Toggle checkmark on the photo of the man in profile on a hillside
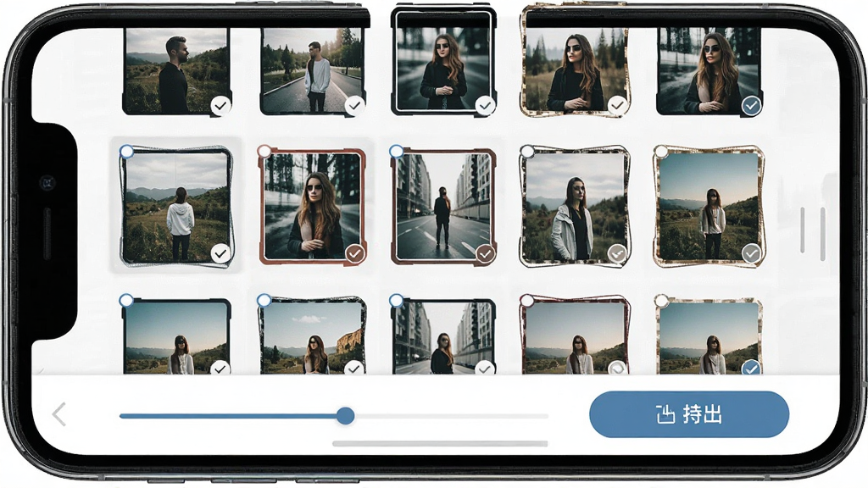The height and width of the screenshot is (488, 868). pos(220,105)
